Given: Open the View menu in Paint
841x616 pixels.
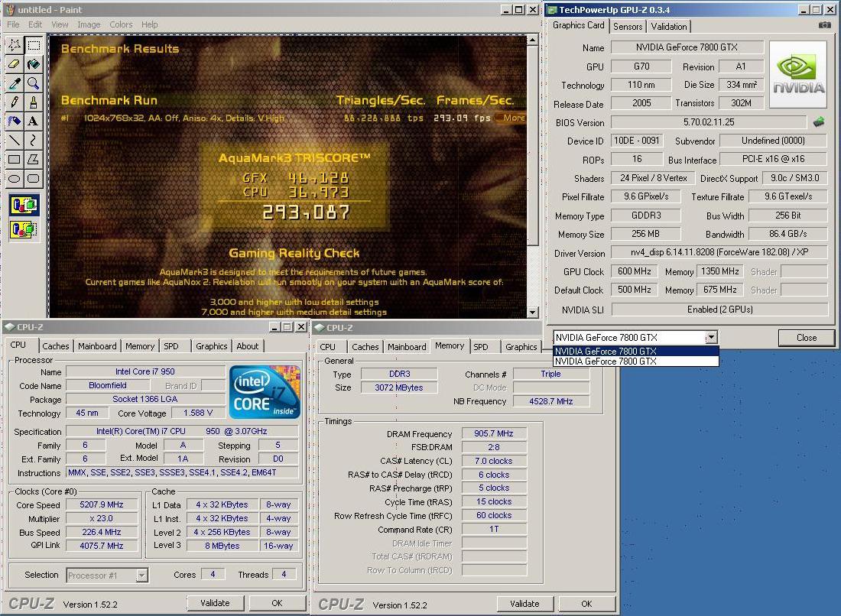Looking at the screenshot, I should 60,24.
